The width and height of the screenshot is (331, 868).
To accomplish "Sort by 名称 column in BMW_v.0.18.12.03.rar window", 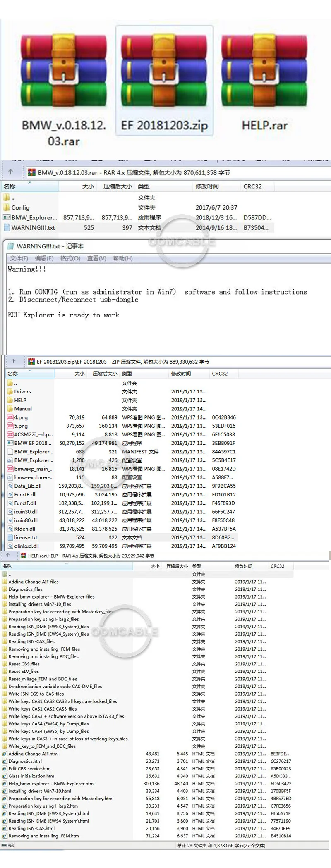I will pos(30,186).
